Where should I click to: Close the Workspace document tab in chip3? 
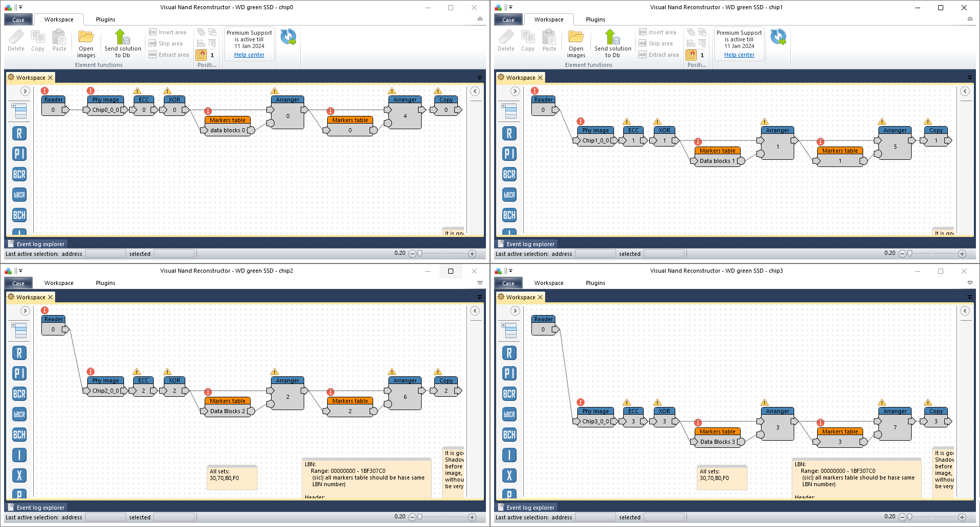[540, 297]
